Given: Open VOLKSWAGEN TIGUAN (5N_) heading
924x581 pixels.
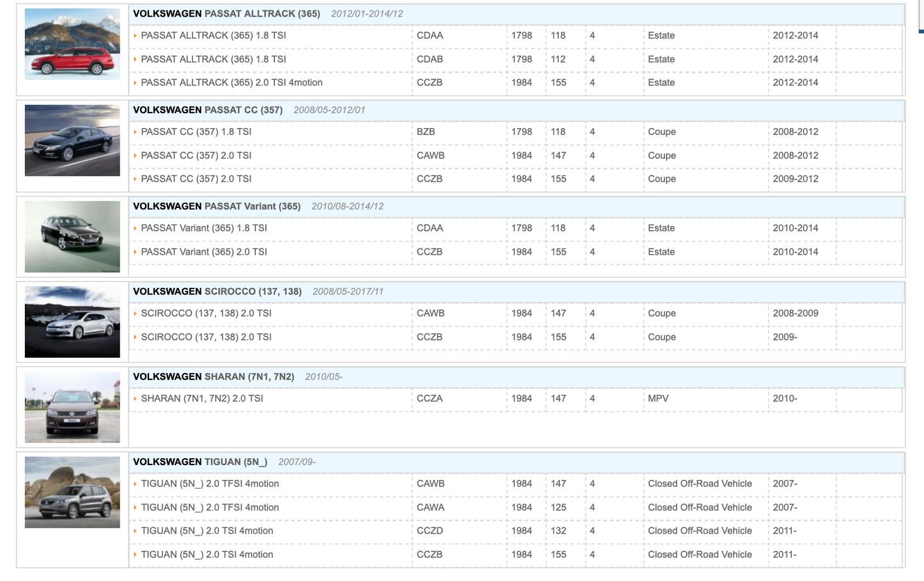Looking at the screenshot, I should [200, 462].
